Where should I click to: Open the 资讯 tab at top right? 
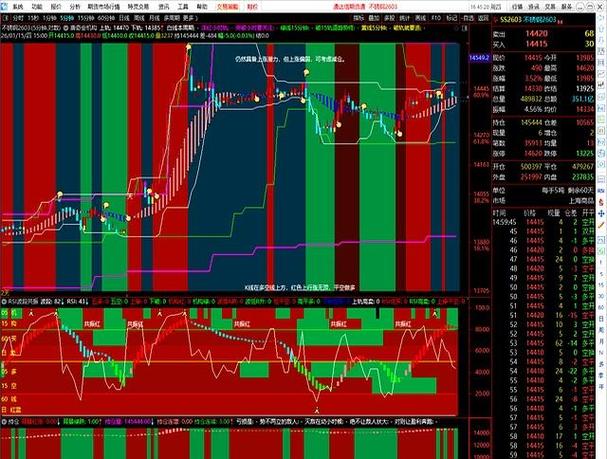pyautogui.click(x=534, y=7)
